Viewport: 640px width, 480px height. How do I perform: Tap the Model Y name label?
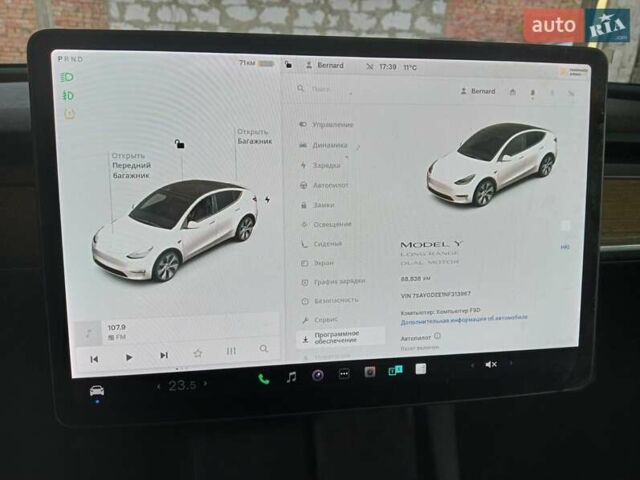[x=431, y=244]
